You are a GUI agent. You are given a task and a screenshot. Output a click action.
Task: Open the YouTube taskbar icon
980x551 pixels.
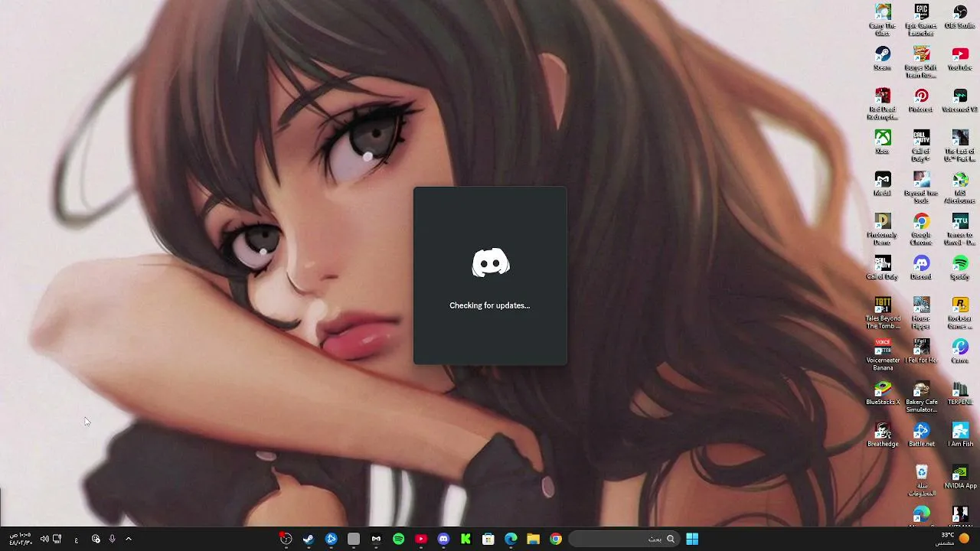(420, 539)
